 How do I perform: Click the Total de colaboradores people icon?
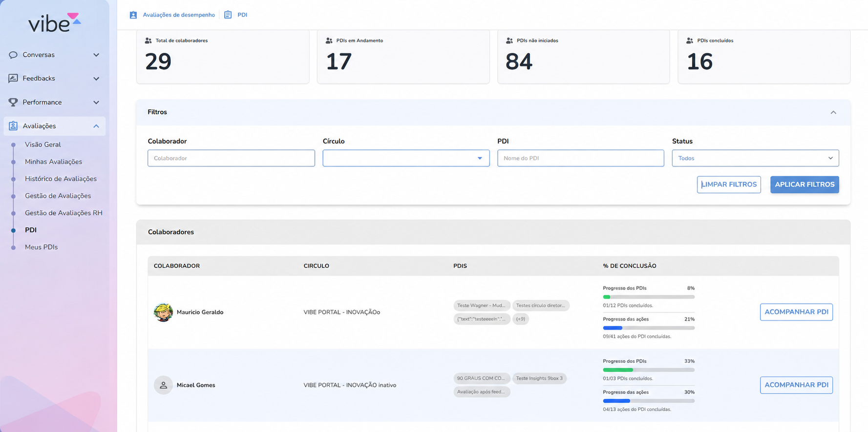[x=148, y=41]
